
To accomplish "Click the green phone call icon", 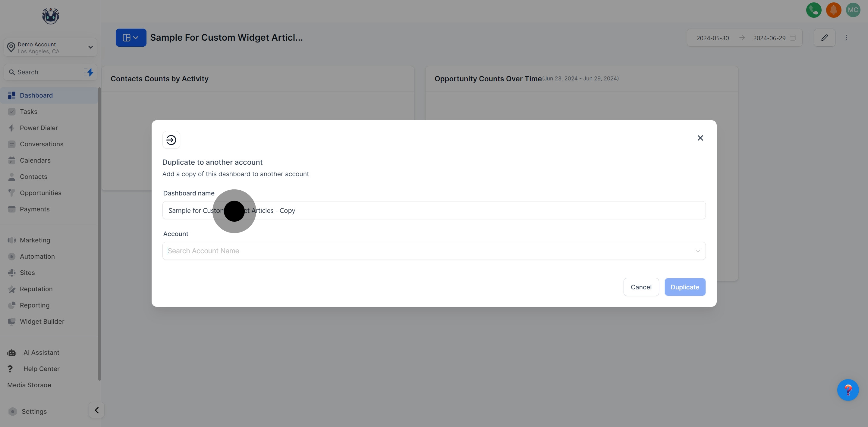I will point(813,10).
